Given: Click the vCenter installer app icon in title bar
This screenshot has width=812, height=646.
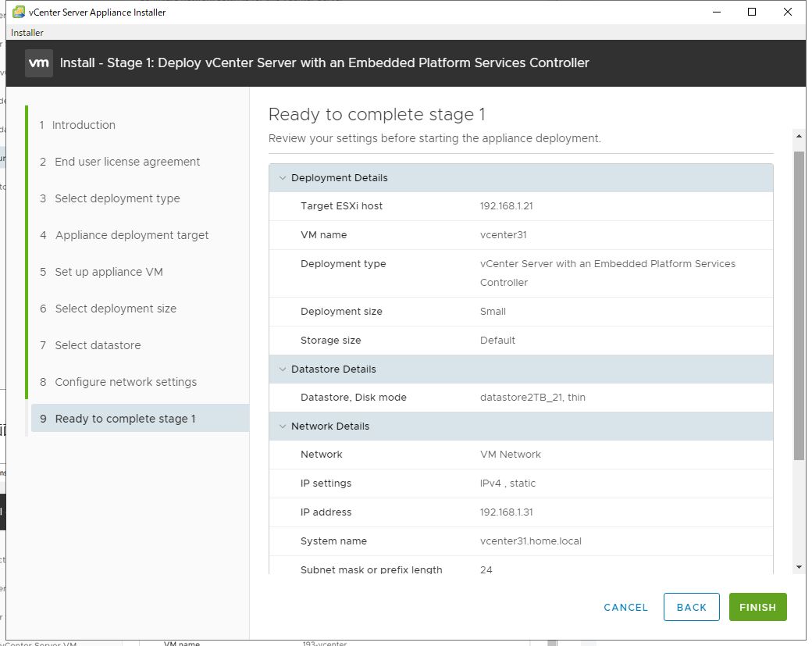Looking at the screenshot, I should pos(18,12).
